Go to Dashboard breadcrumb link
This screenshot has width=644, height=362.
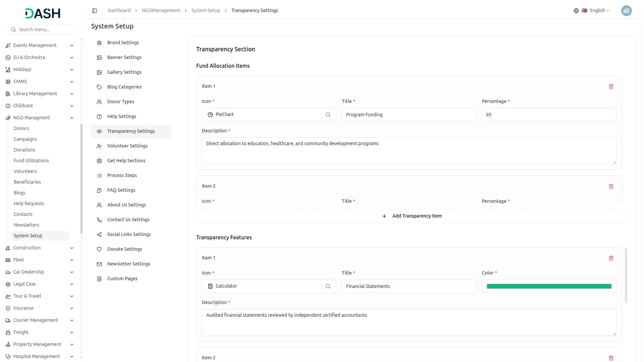click(119, 11)
